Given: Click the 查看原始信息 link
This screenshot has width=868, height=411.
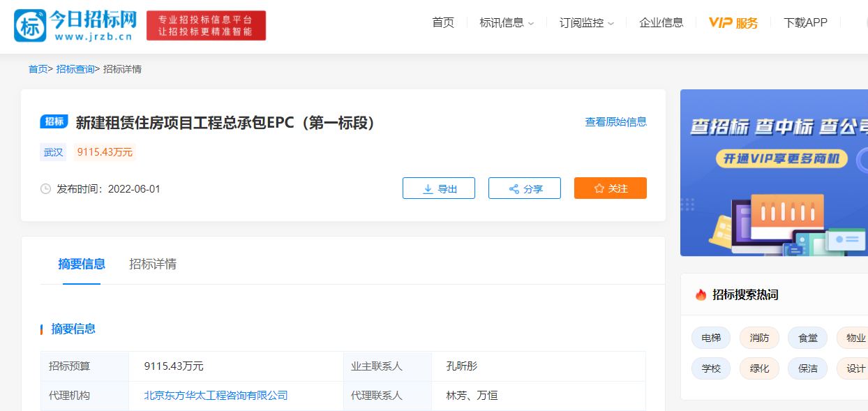Looking at the screenshot, I should [x=615, y=121].
